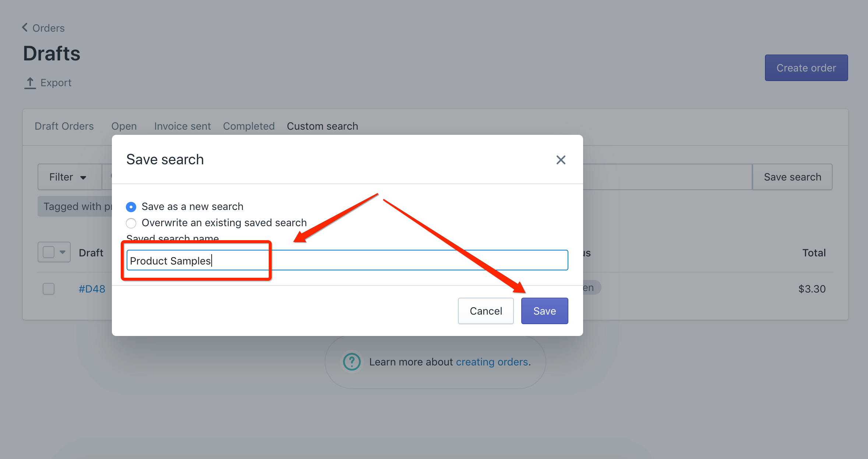Click the $3.30 total cell
Image resolution: width=868 pixels, height=459 pixels.
(x=812, y=289)
